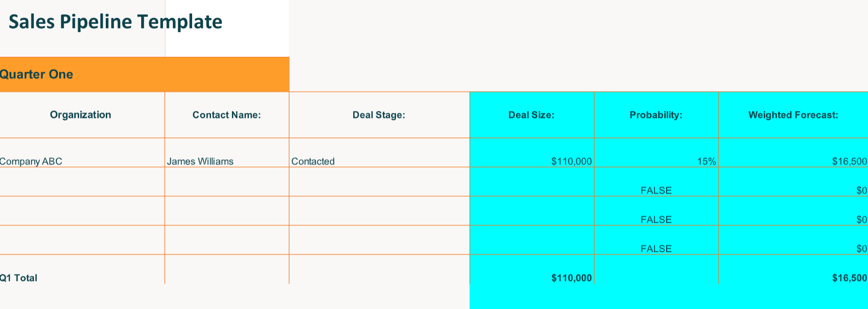Image resolution: width=868 pixels, height=309 pixels.
Task: Click the James Williams contact cell
Action: [x=227, y=153]
